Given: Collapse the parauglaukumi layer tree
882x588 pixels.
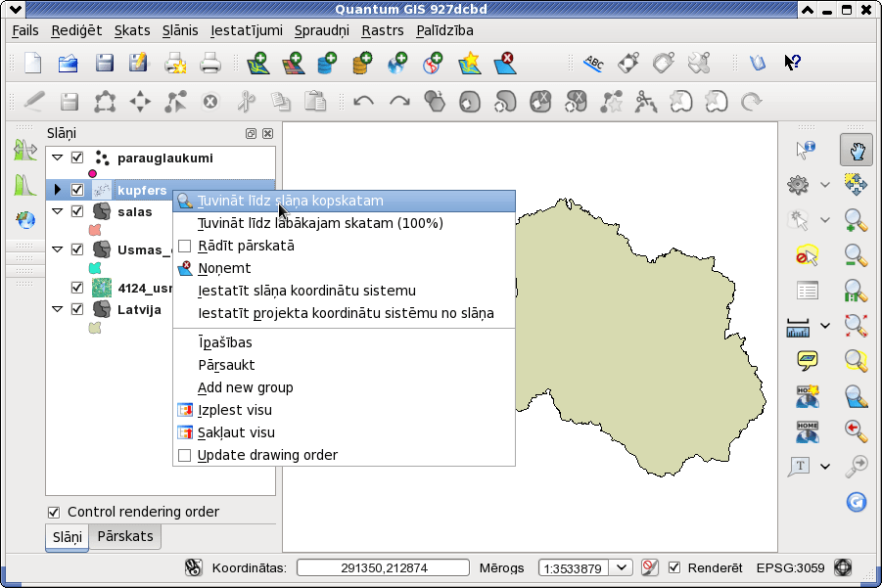Looking at the screenshot, I should (58, 158).
